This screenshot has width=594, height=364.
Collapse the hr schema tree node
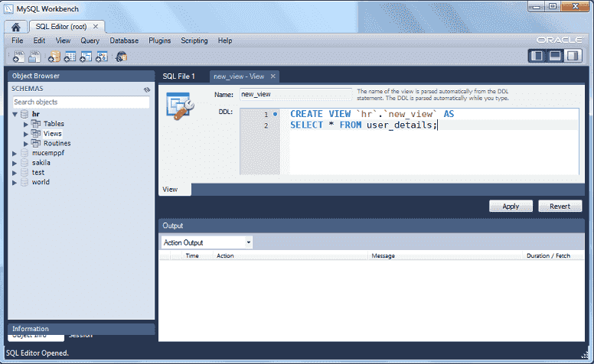coord(15,114)
